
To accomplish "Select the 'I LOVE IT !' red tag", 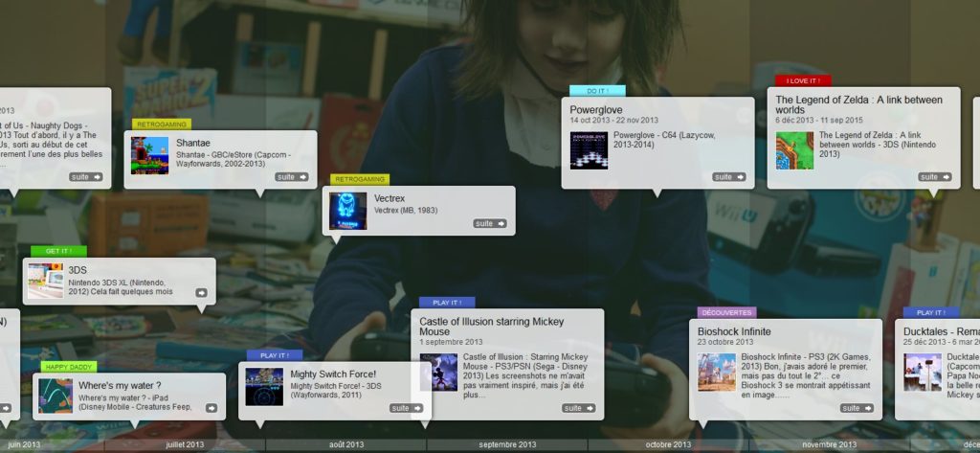I will click(x=803, y=80).
